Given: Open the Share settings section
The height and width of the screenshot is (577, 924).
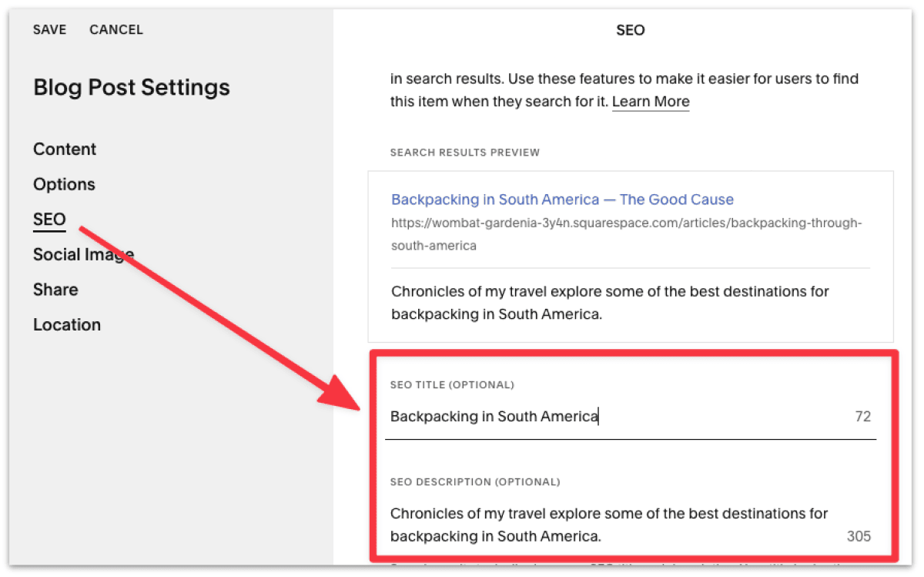Looking at the screenshot, I should [55, 290].
